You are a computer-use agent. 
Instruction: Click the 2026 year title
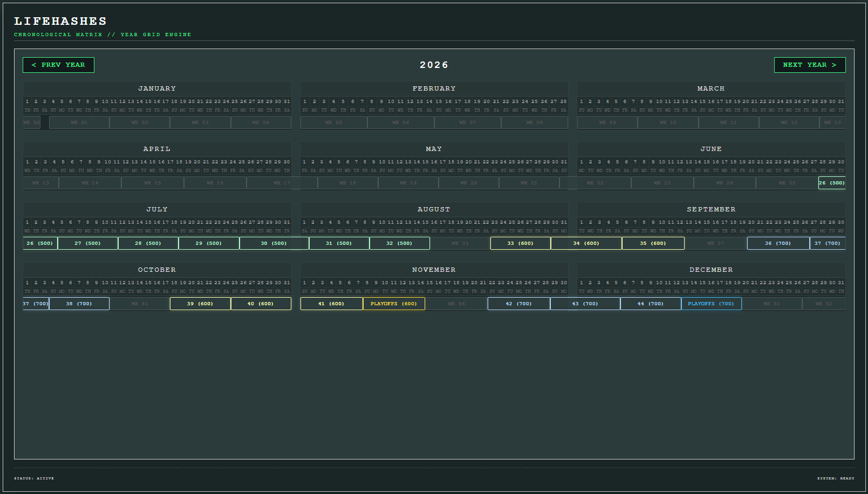[x=434, y=65]
